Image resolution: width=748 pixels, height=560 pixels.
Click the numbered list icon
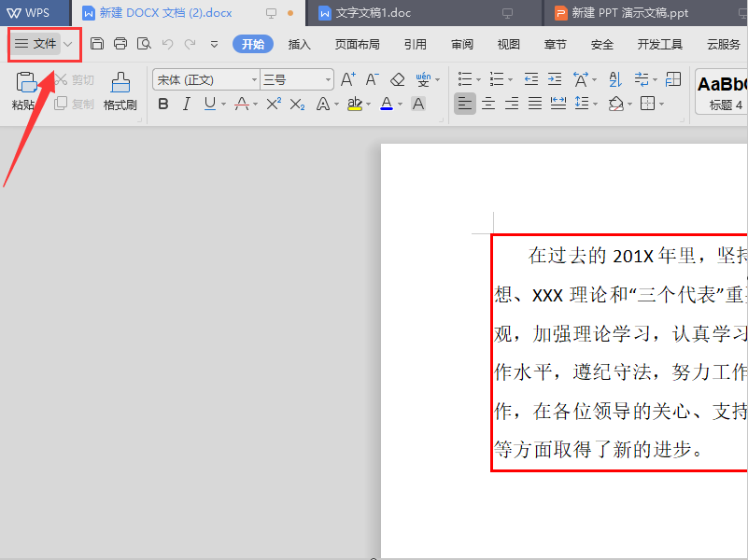497,79
